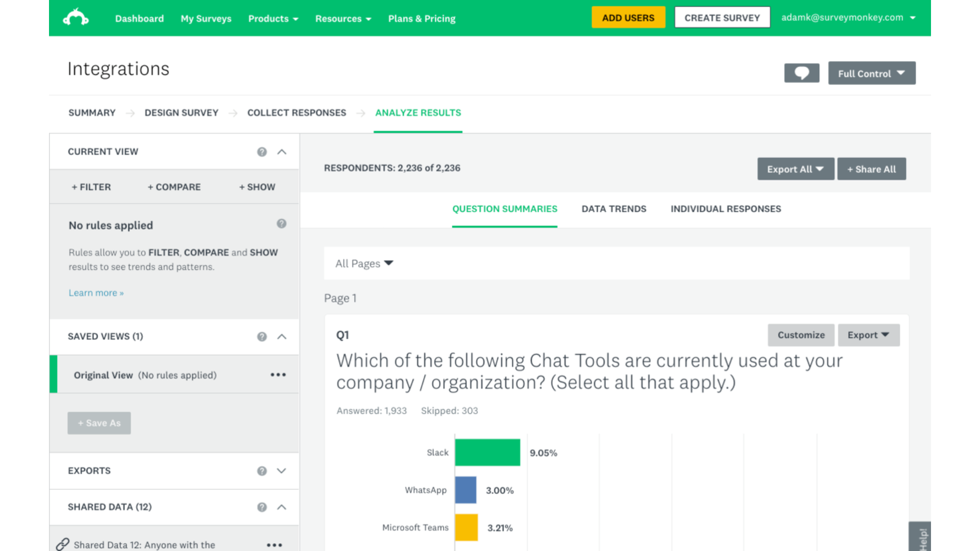Image resolution: width=980 pixels, height=551 pixels.
Task: Expand the Exports section
Action: click(x=282, y=470)
